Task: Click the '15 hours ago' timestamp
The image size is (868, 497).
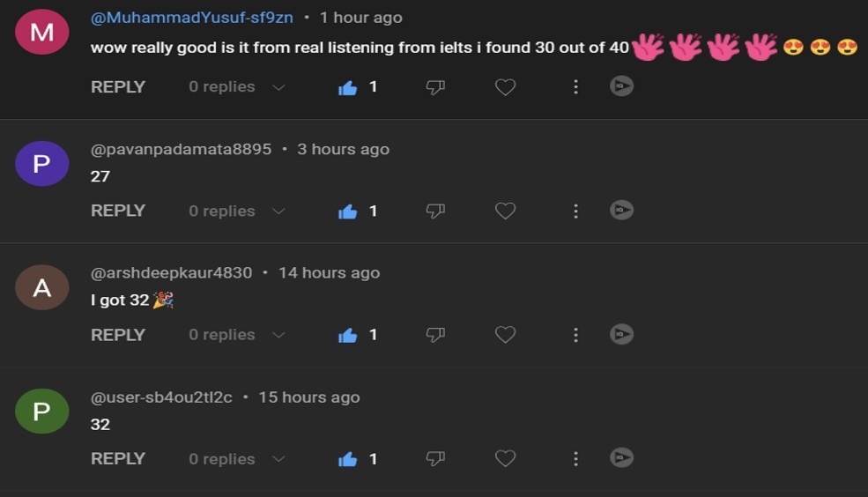Action: tap(308, 397)
